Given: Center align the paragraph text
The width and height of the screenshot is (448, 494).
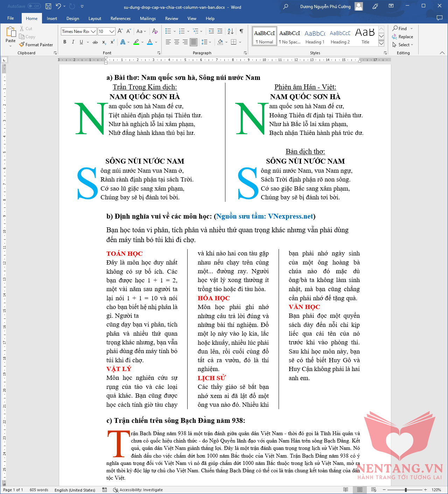Looking at the screenshot, I should (x=177, y=42).
